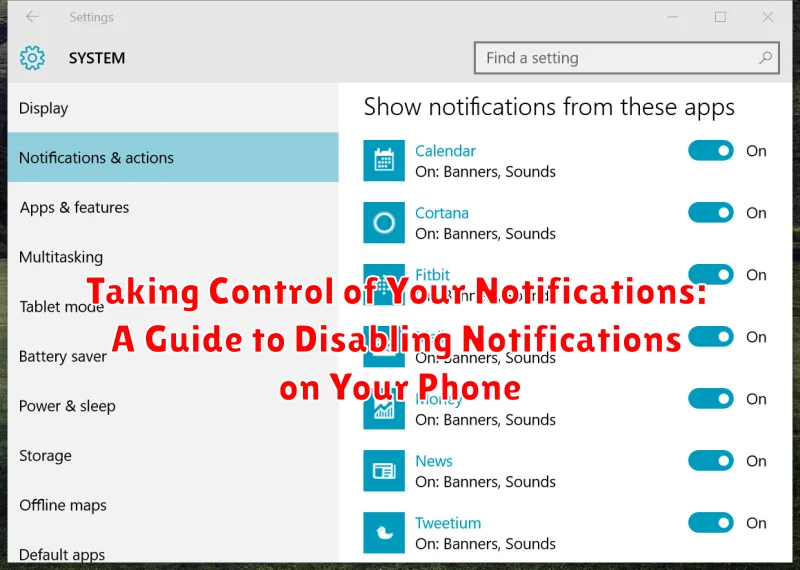Click the News app icon
The width and height of the screenshot is (800, 570).
(x=384, y=470)
